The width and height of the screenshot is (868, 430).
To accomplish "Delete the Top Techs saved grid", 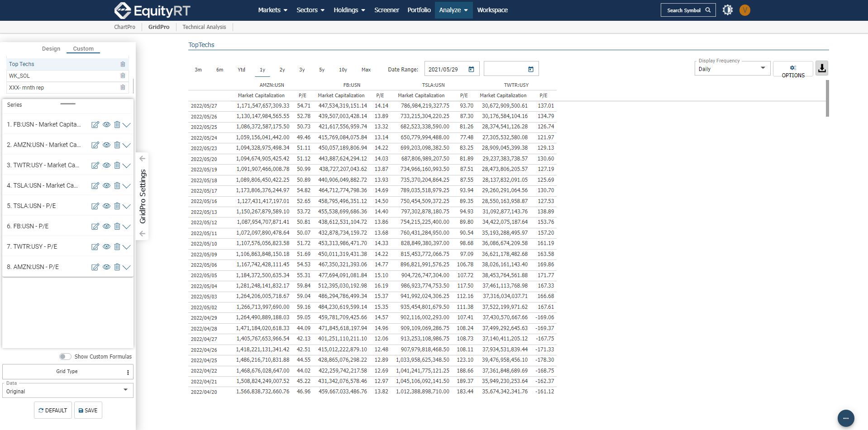I will (x=123, y=64).
